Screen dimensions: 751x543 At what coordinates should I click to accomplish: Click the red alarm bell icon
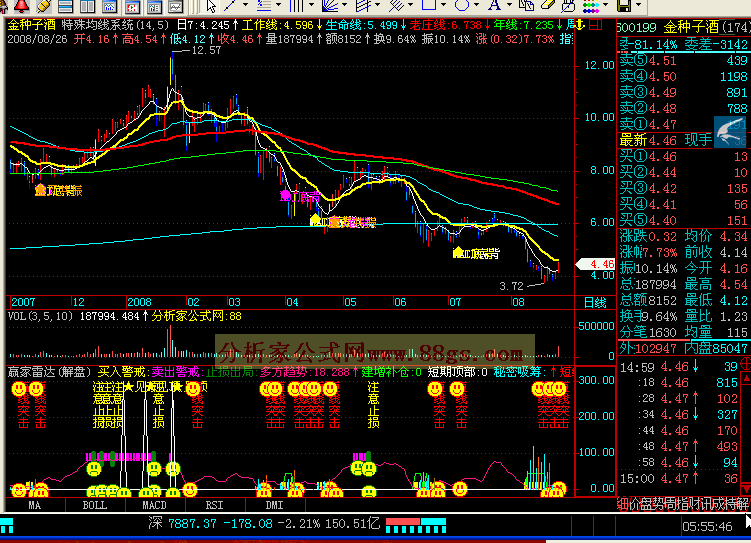(x=22, y=5)
